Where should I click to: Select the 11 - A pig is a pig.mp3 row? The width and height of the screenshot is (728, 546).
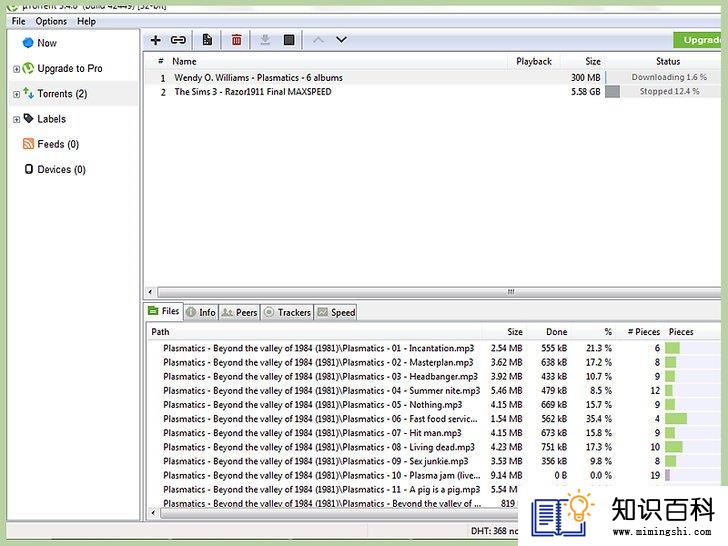tap(332, 489)
